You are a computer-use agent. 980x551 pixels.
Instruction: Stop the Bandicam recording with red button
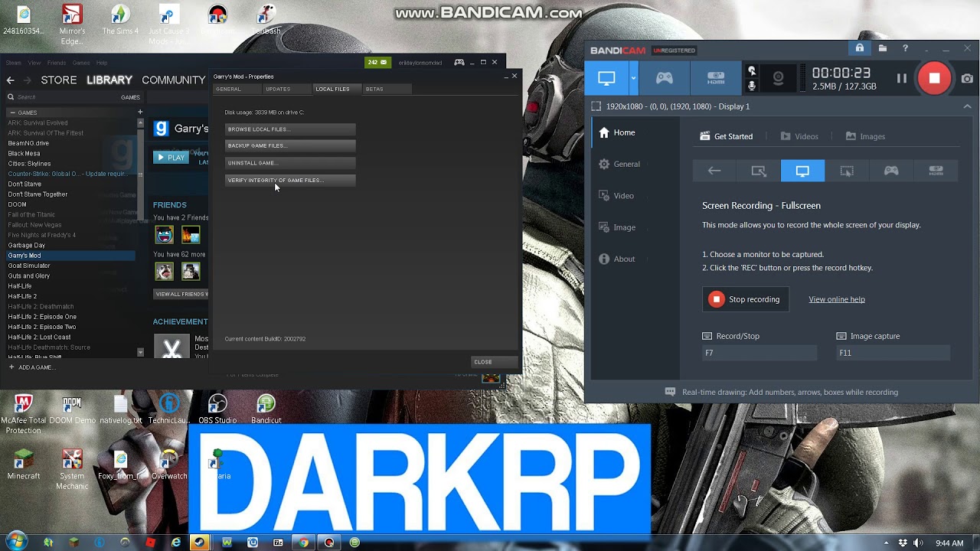[x=934, y=78]
